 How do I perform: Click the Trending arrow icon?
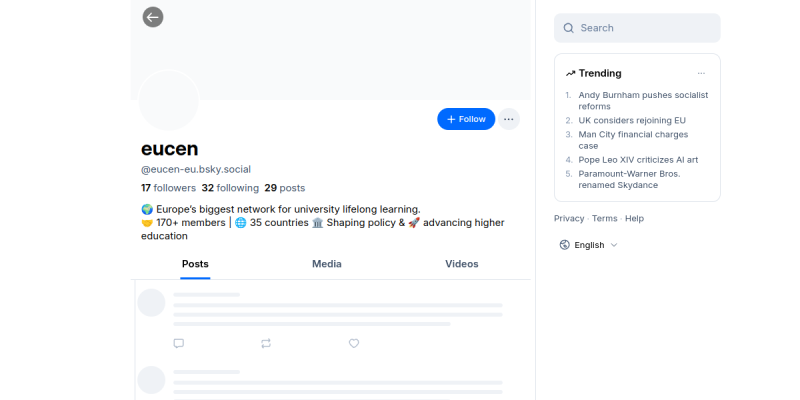(x=570, y=73)
